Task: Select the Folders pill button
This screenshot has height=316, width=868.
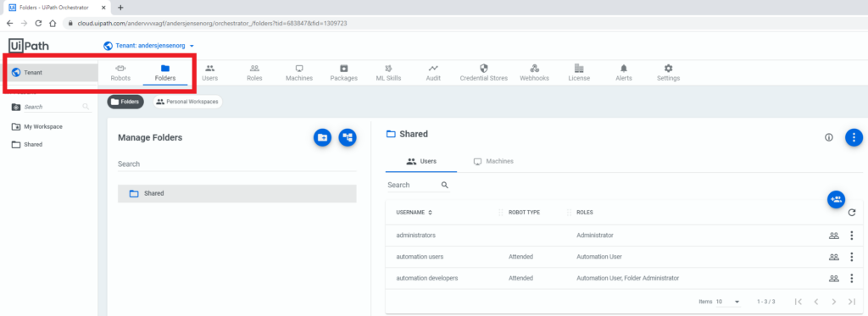Action: click(x=125, y=102)
